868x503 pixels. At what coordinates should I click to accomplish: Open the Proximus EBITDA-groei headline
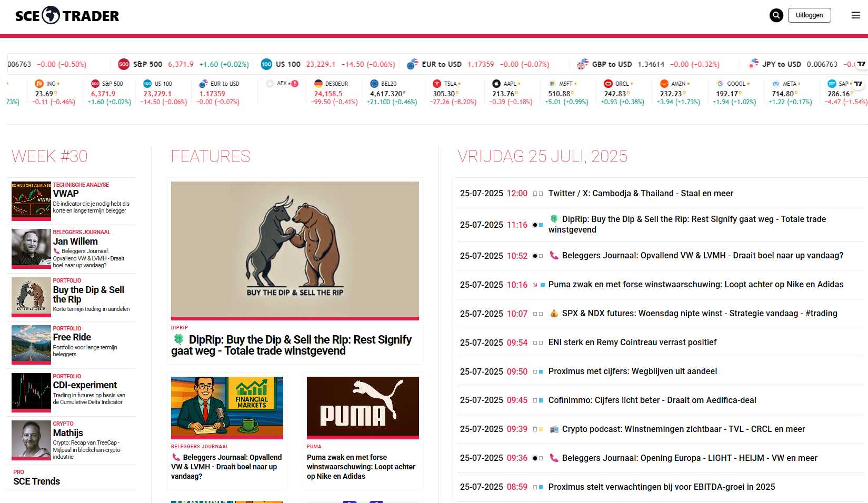coord(662,487)
